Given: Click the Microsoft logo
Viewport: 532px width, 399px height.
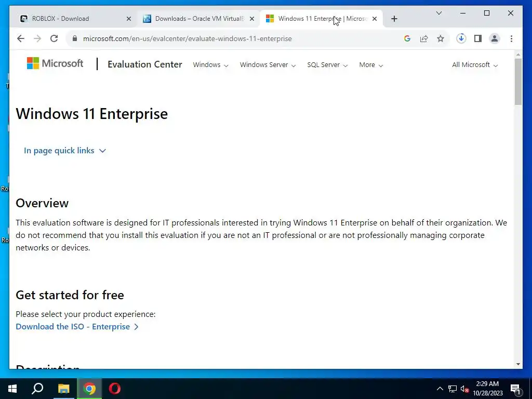Looking at the screenshot, I should pos(55,63).
